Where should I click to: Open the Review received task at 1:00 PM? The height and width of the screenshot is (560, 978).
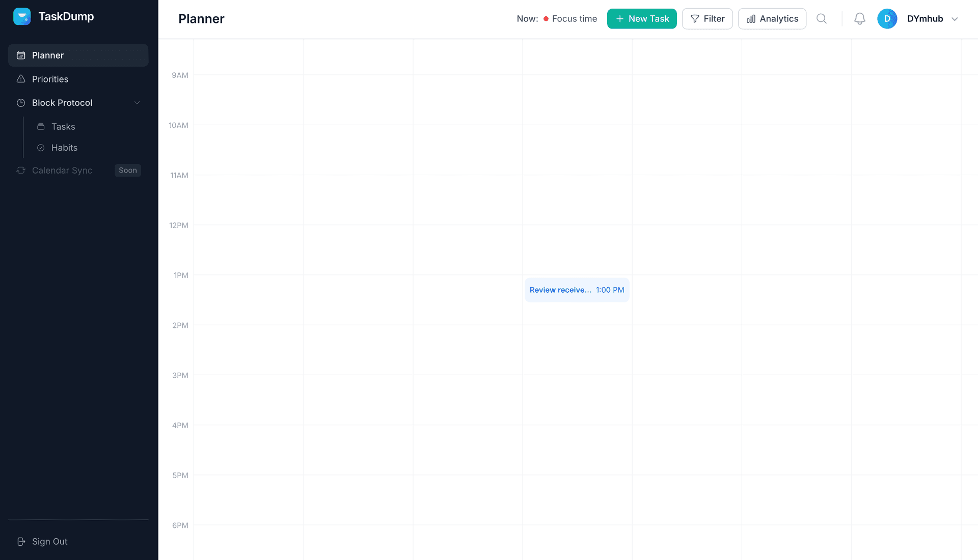[577, 290]
